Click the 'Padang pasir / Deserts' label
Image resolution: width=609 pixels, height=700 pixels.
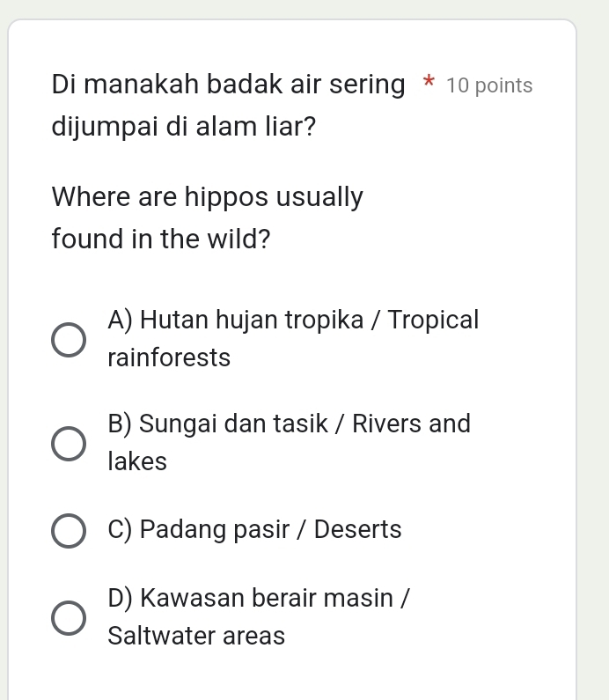tap(254, 530)
